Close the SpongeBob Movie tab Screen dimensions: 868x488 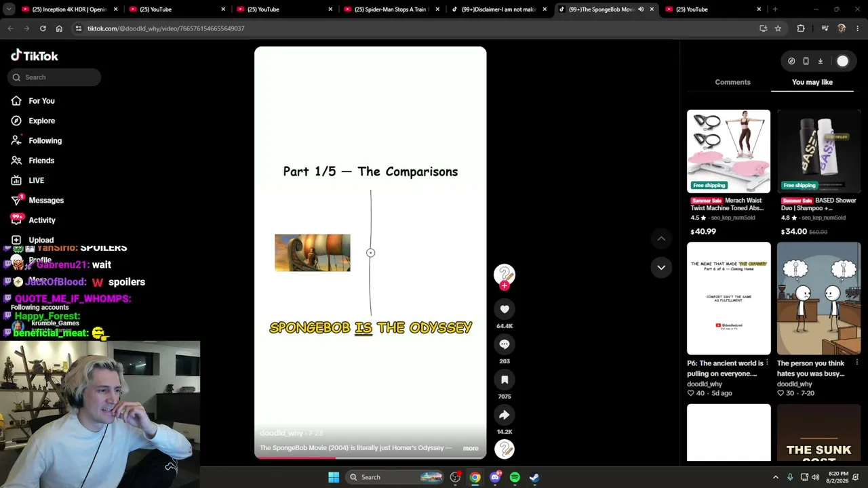point(652,9)
